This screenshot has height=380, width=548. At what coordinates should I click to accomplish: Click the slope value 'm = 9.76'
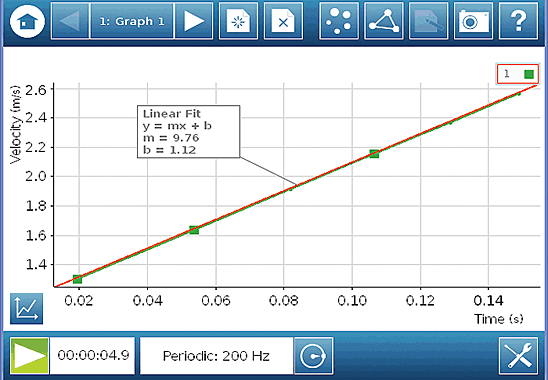pos(171,138)
